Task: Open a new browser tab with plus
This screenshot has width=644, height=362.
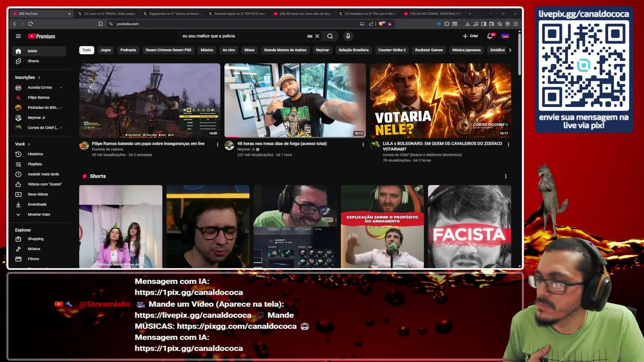Action: coord(470,14)
